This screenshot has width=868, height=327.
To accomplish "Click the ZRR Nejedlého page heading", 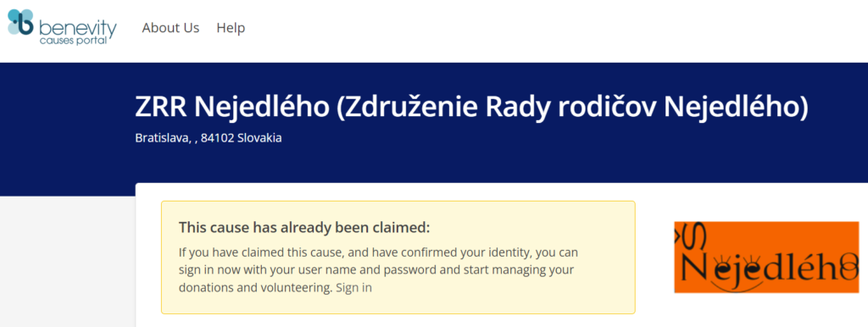I will pyautogui.click(x=471, y=107).
